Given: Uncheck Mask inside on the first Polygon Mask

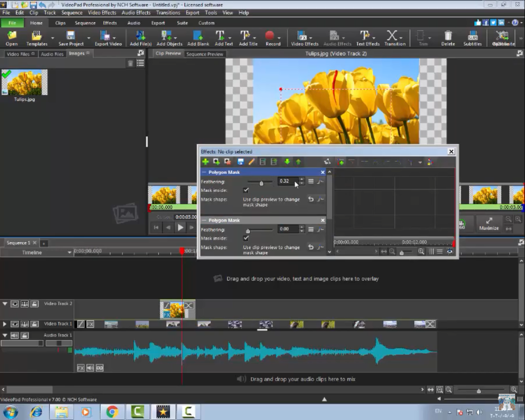Looking at the screenshot, I should [246, 190].
